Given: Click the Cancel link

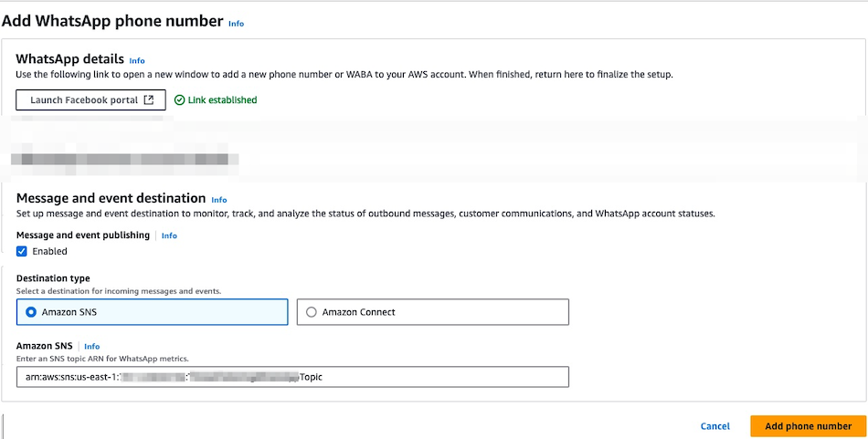Looking at the screenshot, I should (715, 426).
